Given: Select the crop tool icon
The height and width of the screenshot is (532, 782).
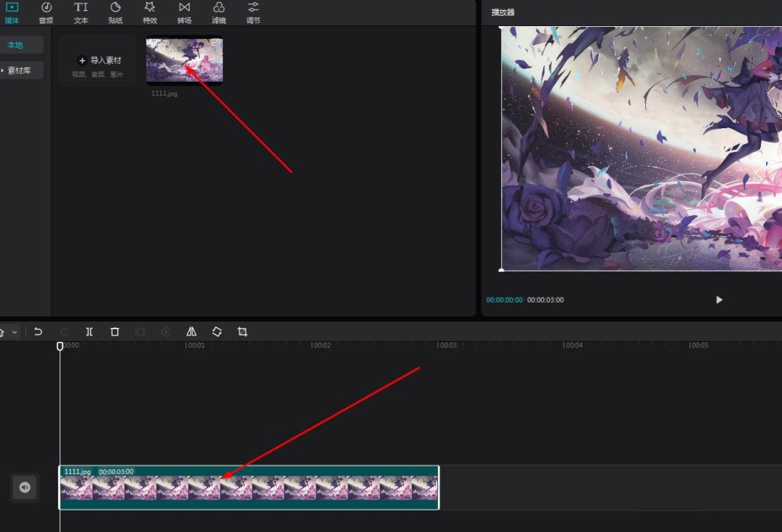Looking at the screenshot, I should (x=243, y=332).
